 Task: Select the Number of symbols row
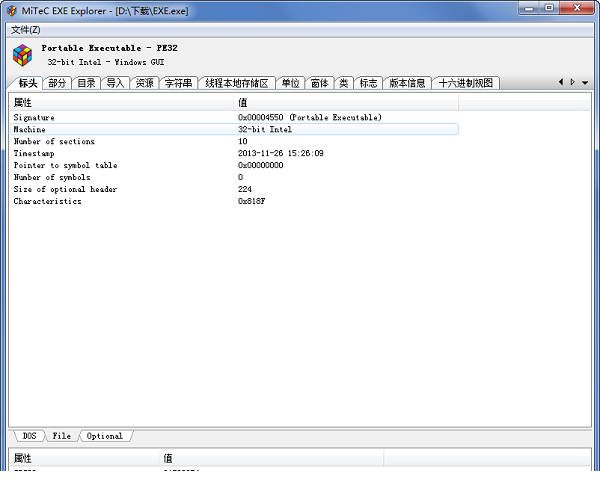pos(234,177)
